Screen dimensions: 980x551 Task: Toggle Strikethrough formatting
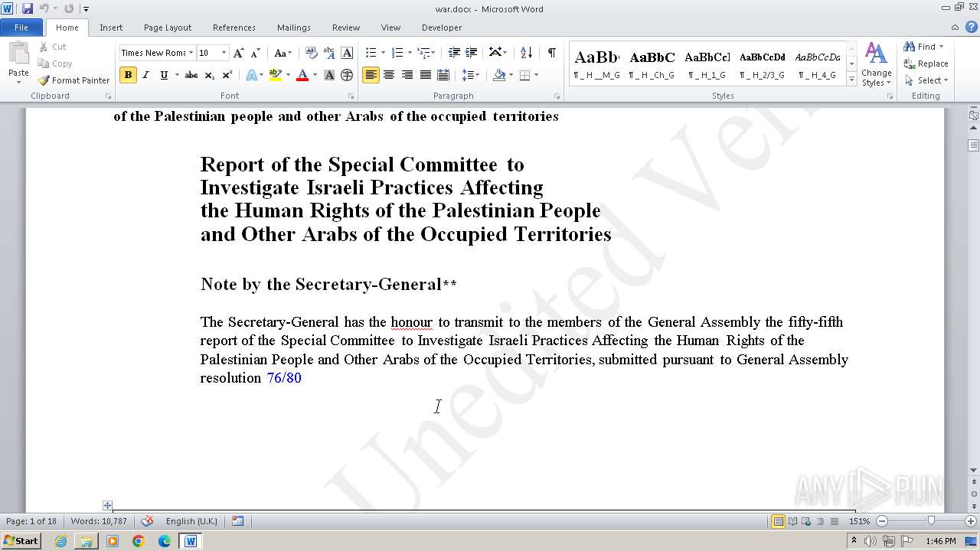pos(191,75)
